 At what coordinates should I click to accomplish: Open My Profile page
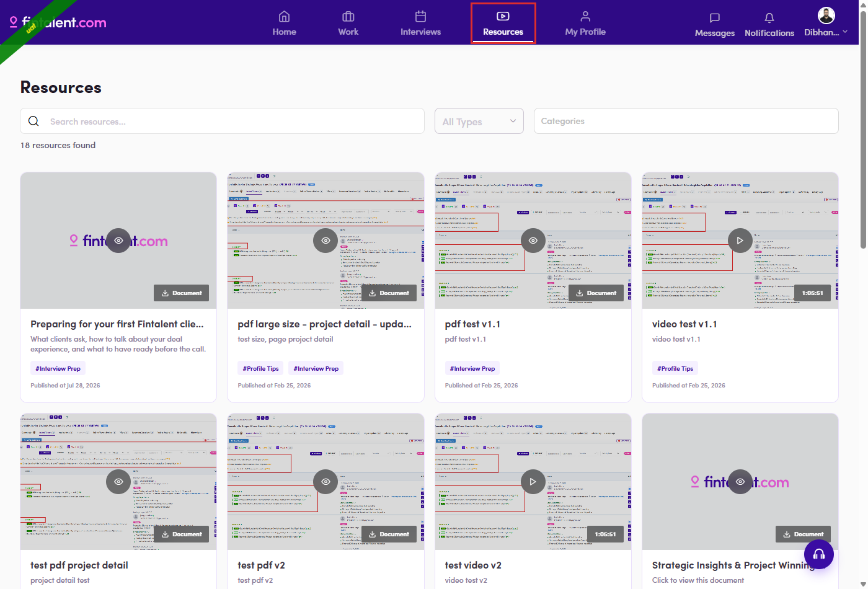click(x=585, y=24)
